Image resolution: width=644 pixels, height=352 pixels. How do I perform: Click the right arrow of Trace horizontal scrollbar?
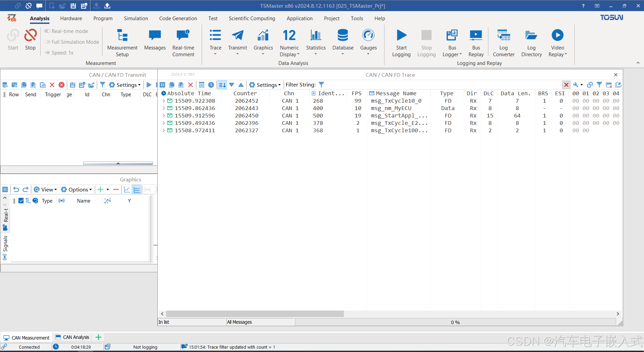[x=618, y=314]
